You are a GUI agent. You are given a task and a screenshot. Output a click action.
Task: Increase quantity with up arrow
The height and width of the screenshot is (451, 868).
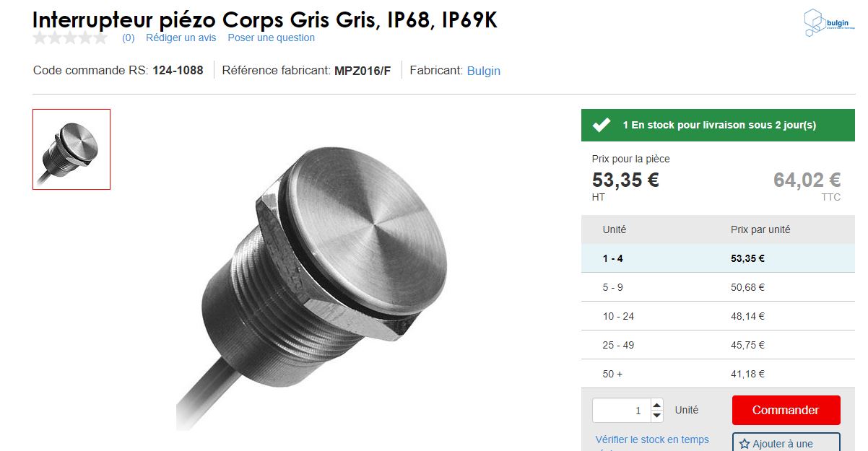click(x=656, y=405)
